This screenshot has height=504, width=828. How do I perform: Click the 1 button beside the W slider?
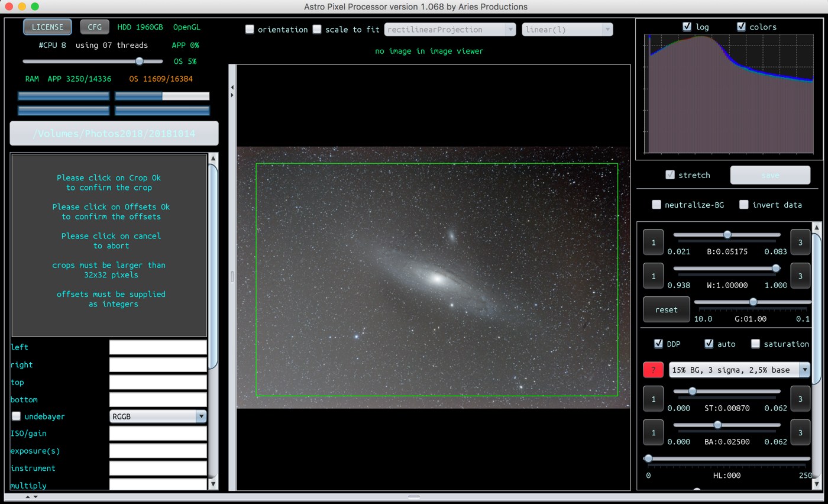tap(654, 276)
